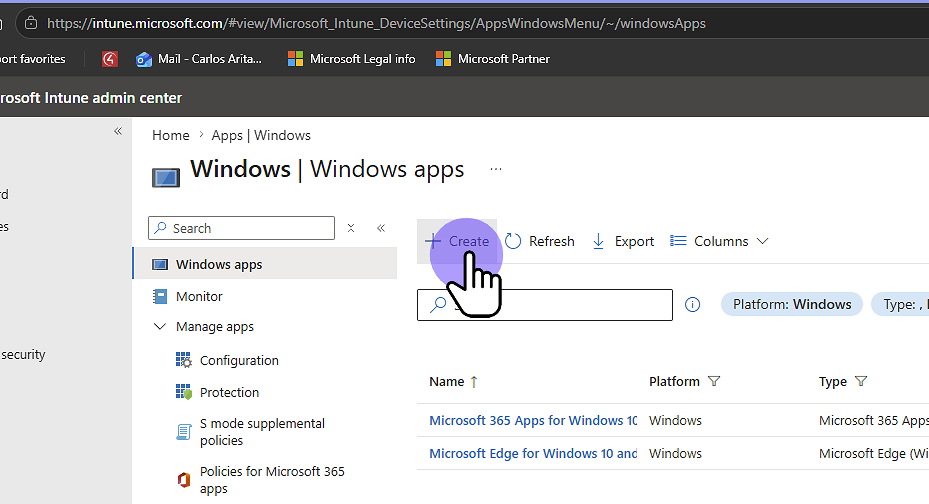Open Protection under Manage apps

229,392
